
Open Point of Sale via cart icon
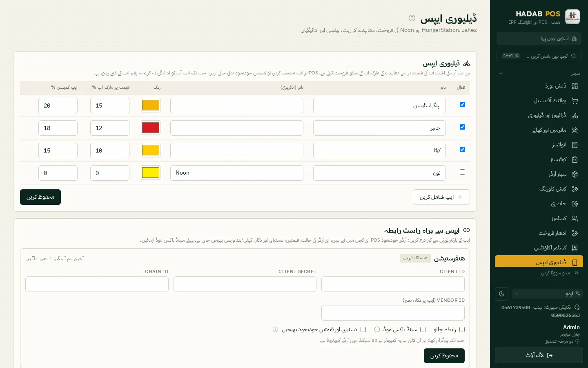coord(575,101)
